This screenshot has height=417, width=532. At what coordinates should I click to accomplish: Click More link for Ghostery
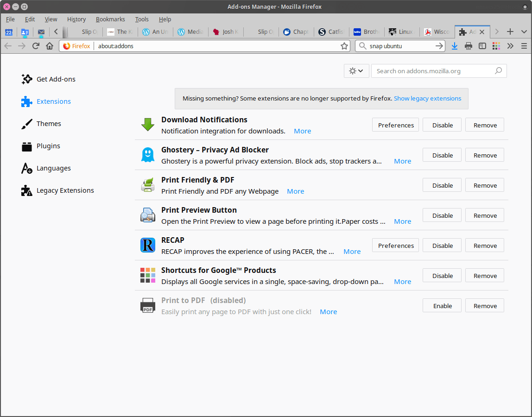tap(402, 161)
